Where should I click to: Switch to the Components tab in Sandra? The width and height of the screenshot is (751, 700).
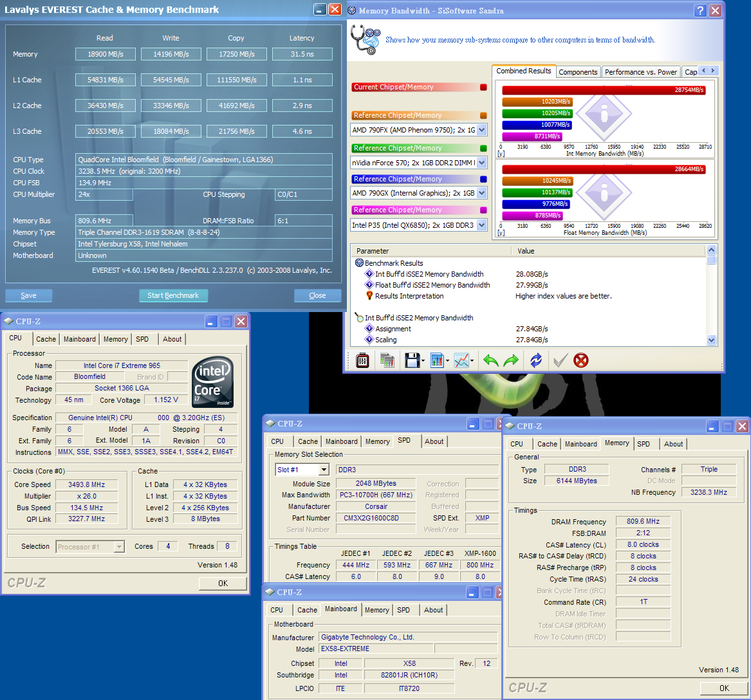pyautogui.click(x=578, y=72)
